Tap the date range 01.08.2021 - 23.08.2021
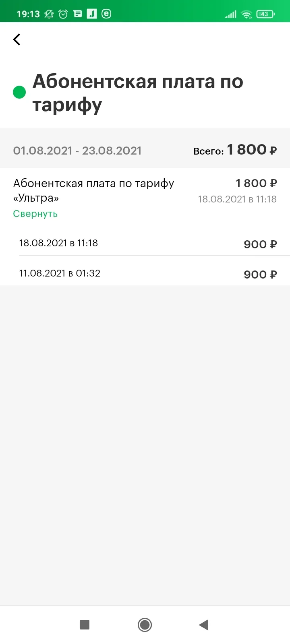This screenshot has width=290, height=644. (77, 151)
